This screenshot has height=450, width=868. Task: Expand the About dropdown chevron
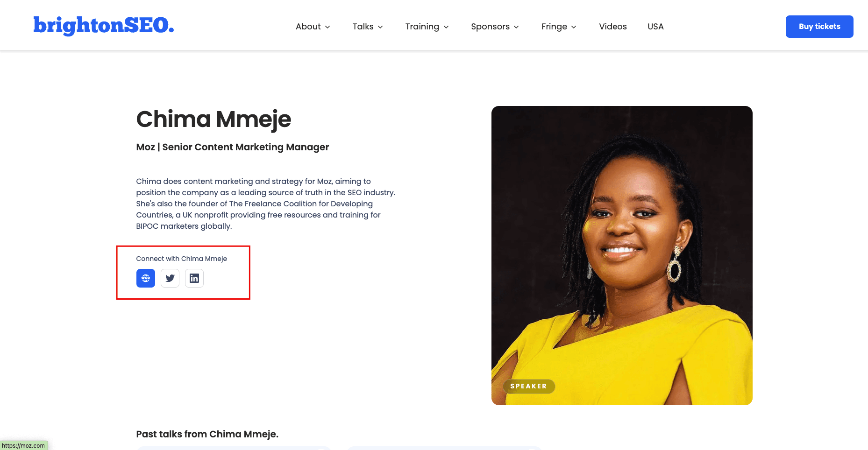pos(327,27)
